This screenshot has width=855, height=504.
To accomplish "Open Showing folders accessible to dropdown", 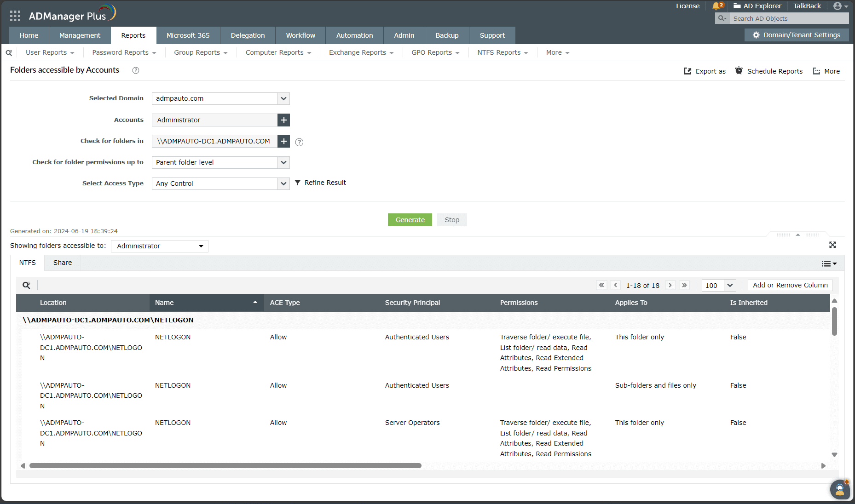I will click(x=160, y=246).
